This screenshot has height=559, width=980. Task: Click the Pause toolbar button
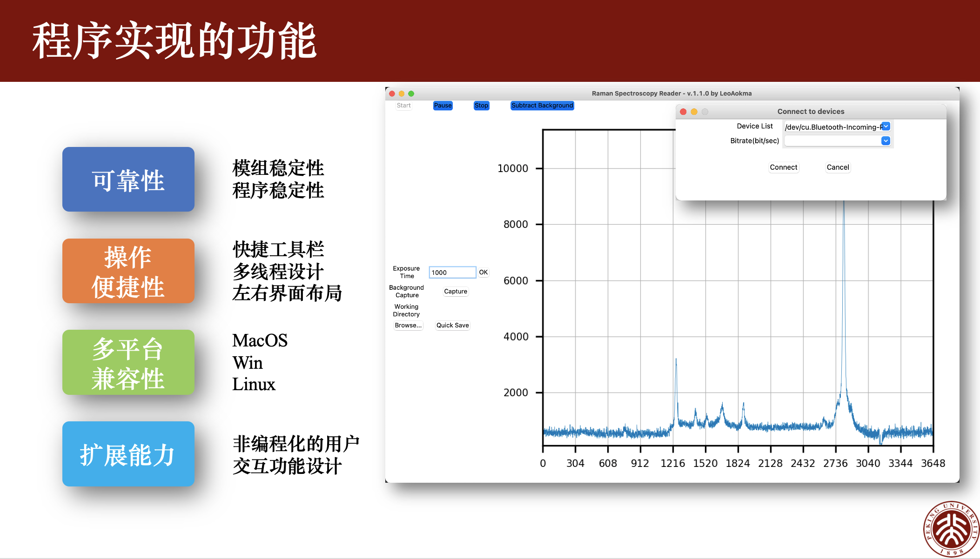click(443, 106)
